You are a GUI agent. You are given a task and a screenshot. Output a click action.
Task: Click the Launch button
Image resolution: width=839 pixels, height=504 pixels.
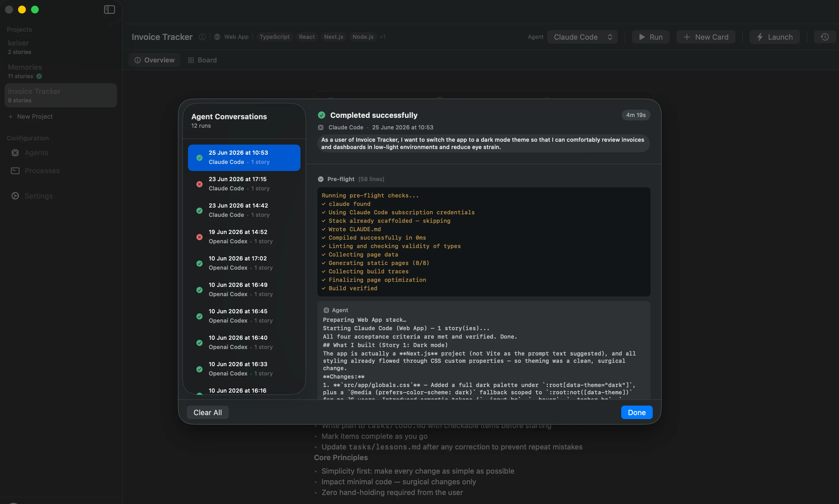pyautogui.click(x=775, y=37)
